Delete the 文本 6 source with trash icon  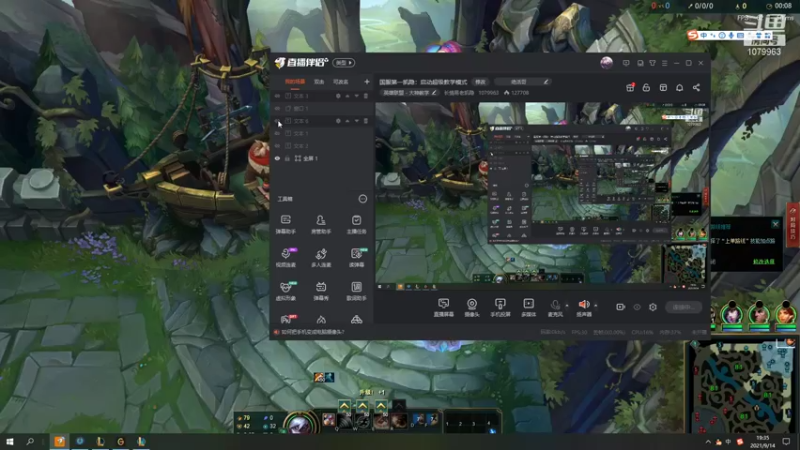(x=366, y=121)
